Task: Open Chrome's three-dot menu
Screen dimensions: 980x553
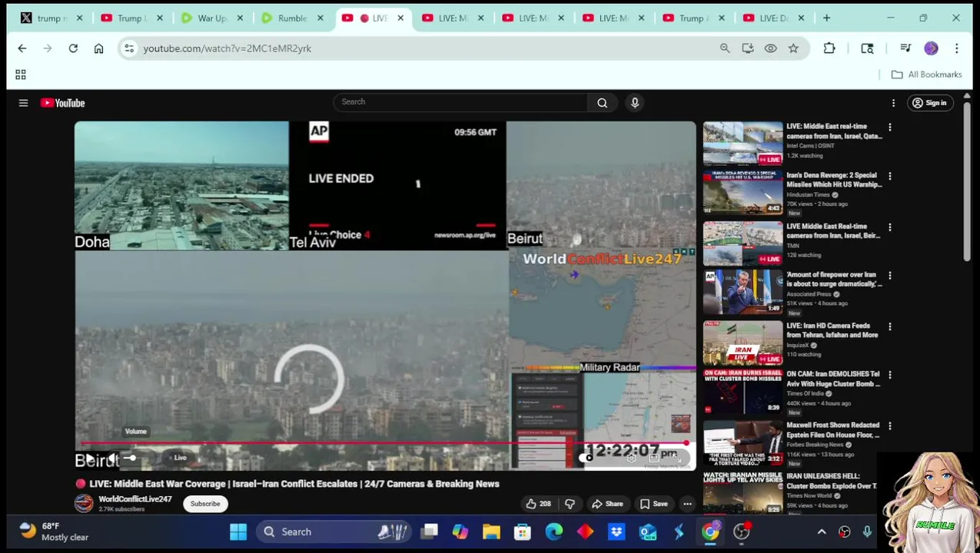Action: [957, 48]
